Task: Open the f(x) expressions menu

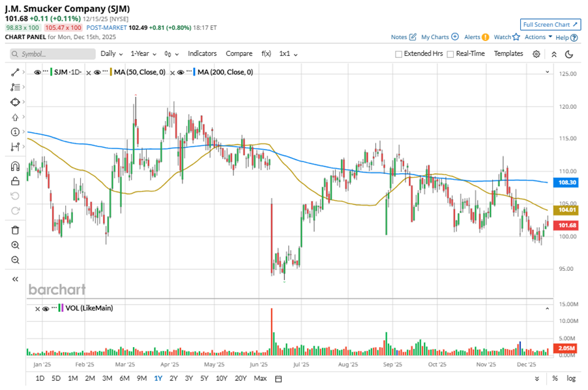Action: click(x=266, y=53)
